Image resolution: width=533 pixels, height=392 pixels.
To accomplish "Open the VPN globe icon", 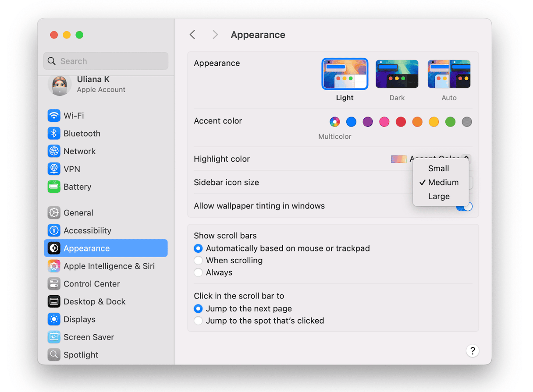I will (54, 169).
